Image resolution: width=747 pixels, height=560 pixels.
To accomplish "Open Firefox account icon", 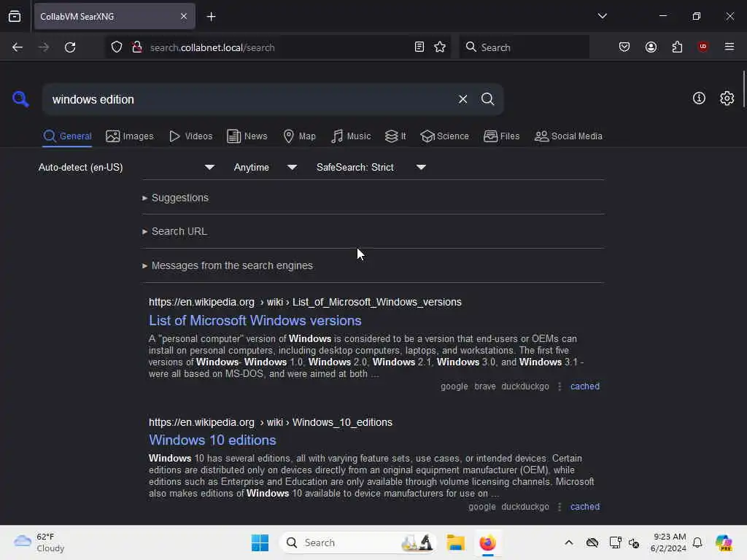I will click(651, 47).
